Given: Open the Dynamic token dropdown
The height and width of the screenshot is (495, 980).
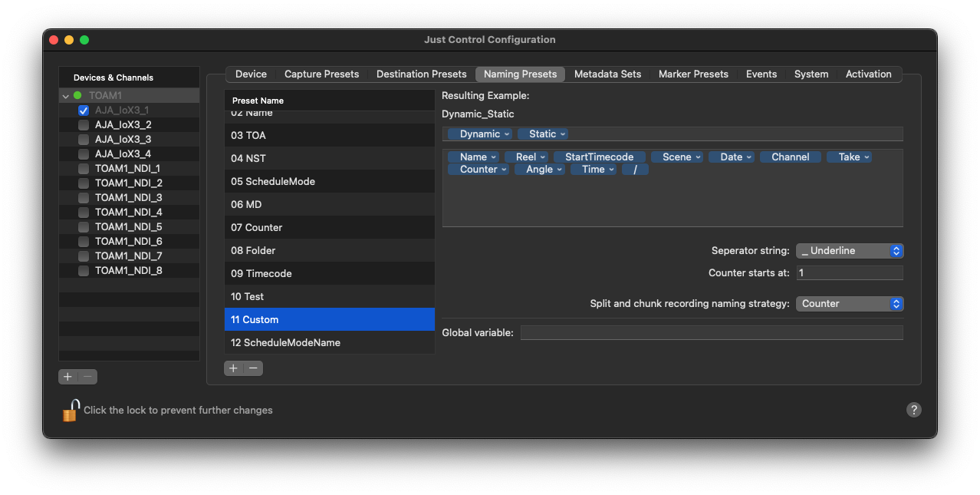Looking at the screenshot, I should point(480,134).
